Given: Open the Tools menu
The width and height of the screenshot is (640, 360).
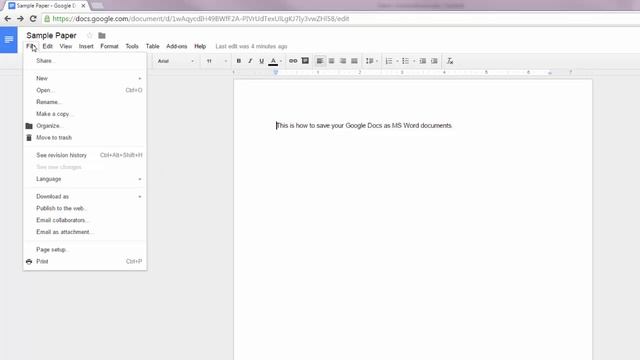Looking at the screenshot, I should [x=131, y=46].
